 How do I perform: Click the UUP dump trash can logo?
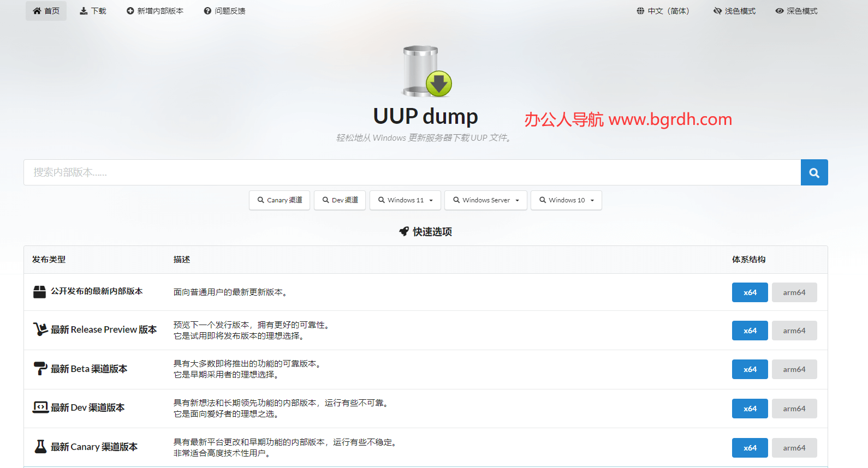pos(427,71)
